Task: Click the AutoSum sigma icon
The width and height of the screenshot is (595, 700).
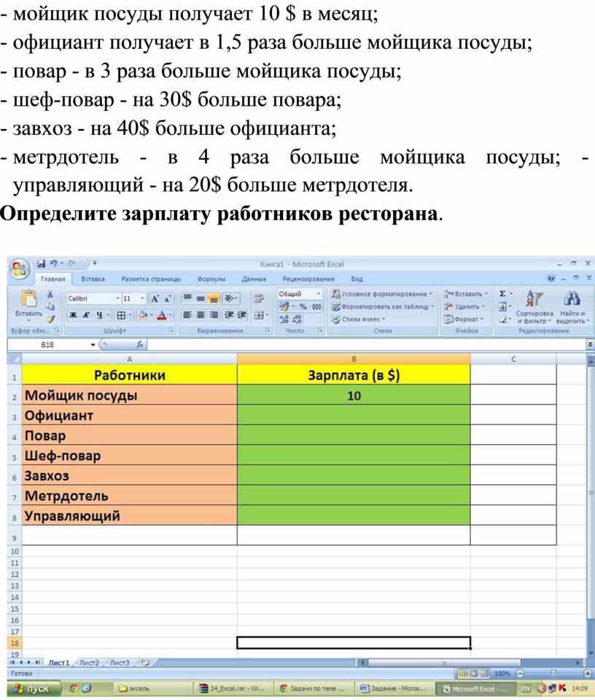Action: tap(502, 294)
